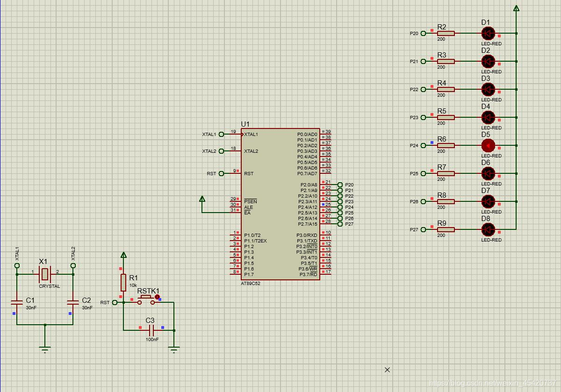Click the RSTK1 reference label

point(148,291)
